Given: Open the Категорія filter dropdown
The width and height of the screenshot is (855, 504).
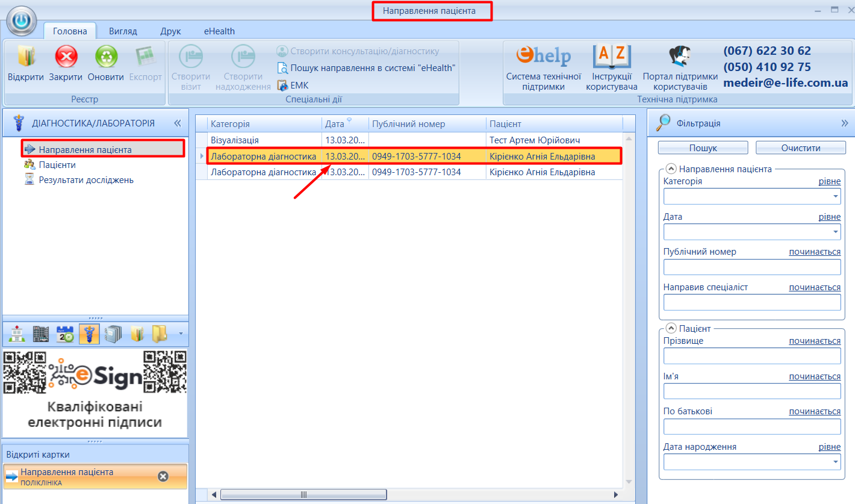Looking at the screenshot, I should 836,197.
